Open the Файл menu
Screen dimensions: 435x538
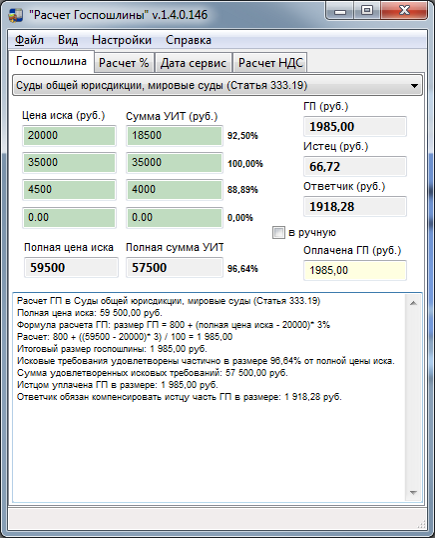[29, 40]
